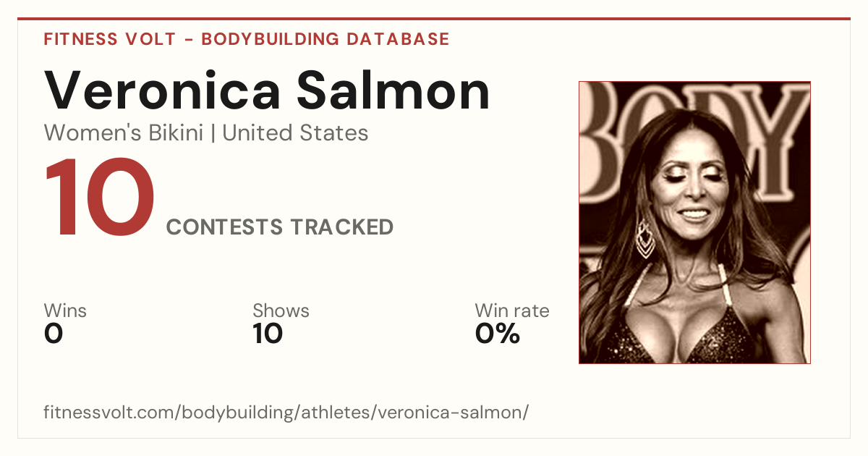Click the red line above the header
868x456 pixels.
(x=434, y=19)
